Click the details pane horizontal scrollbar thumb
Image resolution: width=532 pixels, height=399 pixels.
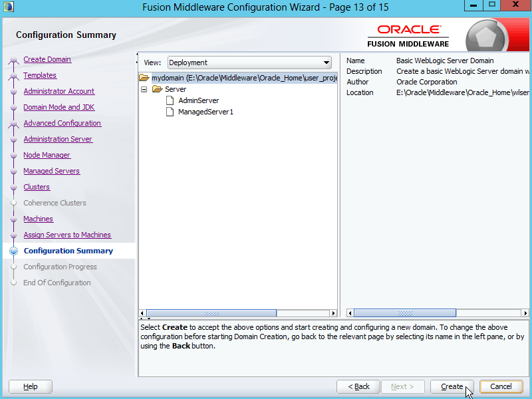click(x=404, y=313)
